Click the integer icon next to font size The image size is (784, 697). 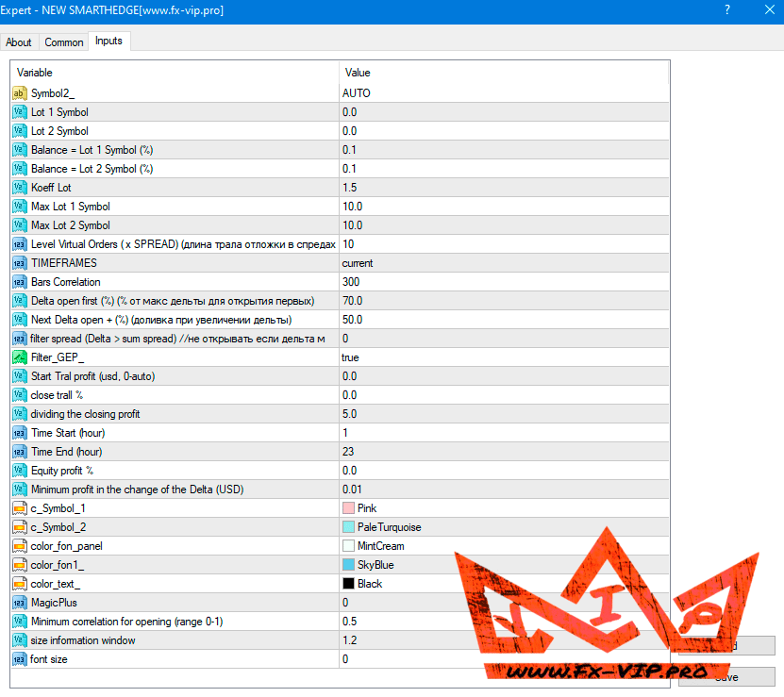pyautogui.click(x=19, y=659)
